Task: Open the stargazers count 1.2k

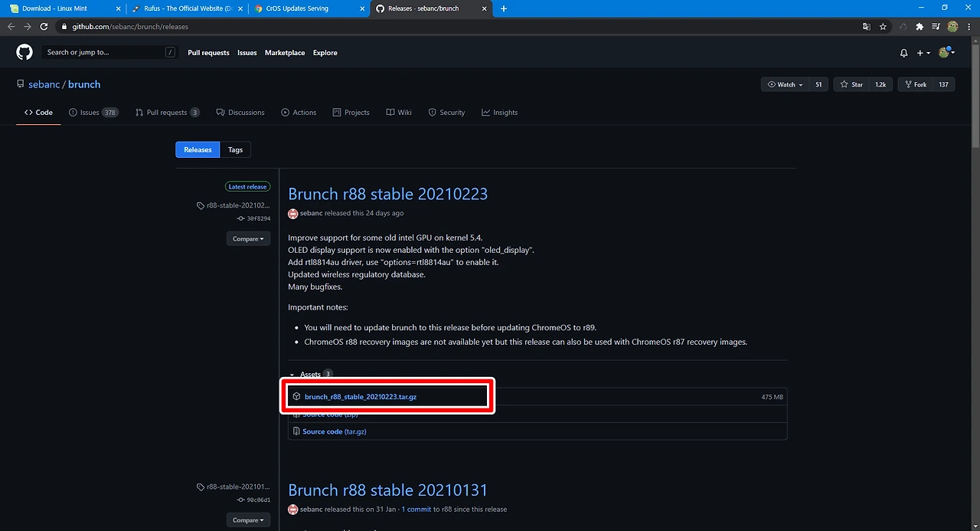Action: point(880,84)
